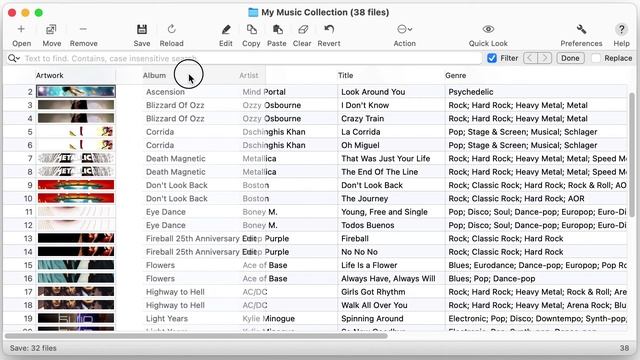Click row 7 Metallica artwork thumbnail
The height and width of the screenshot is (360, 640).
[x=76, y=158]
